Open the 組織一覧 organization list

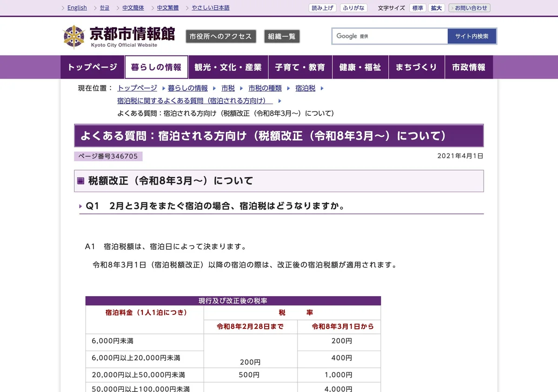click(282, 36)
